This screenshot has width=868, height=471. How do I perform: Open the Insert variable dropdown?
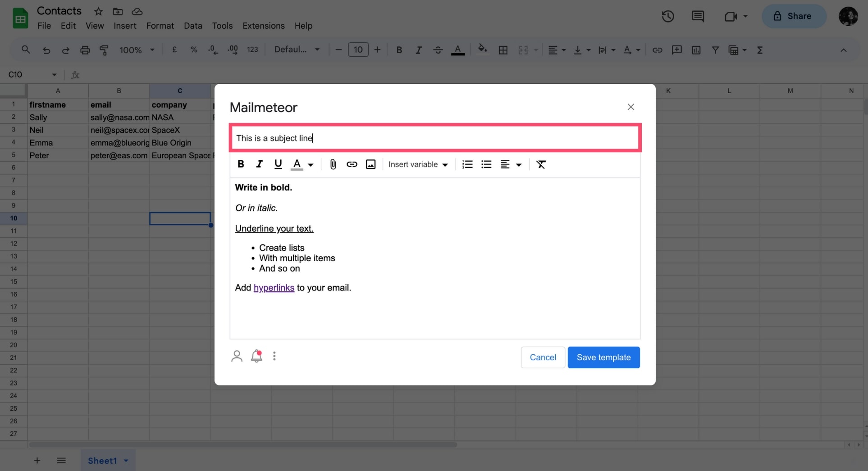pos(418,164)
